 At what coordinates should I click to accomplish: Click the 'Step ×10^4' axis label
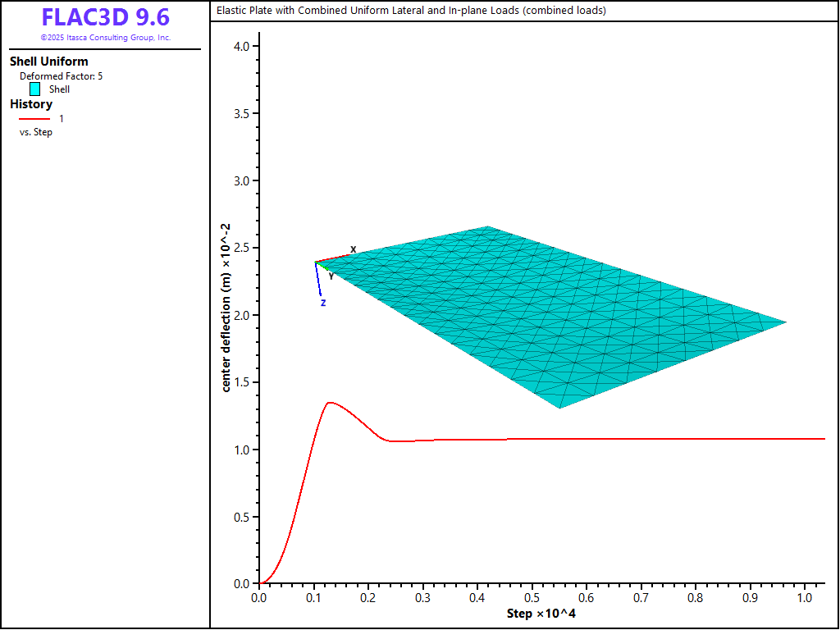[x=541, y=614]
